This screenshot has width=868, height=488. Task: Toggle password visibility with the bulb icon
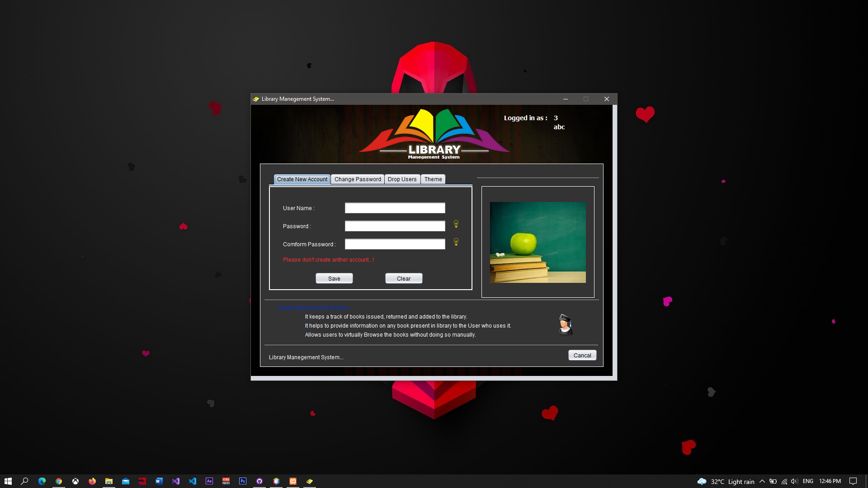point(456,224)
